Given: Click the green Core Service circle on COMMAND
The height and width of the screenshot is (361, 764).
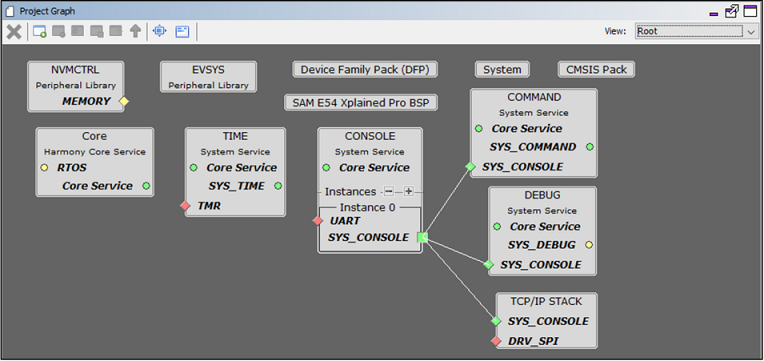Looking at the screenshot, I should [479, 129].
